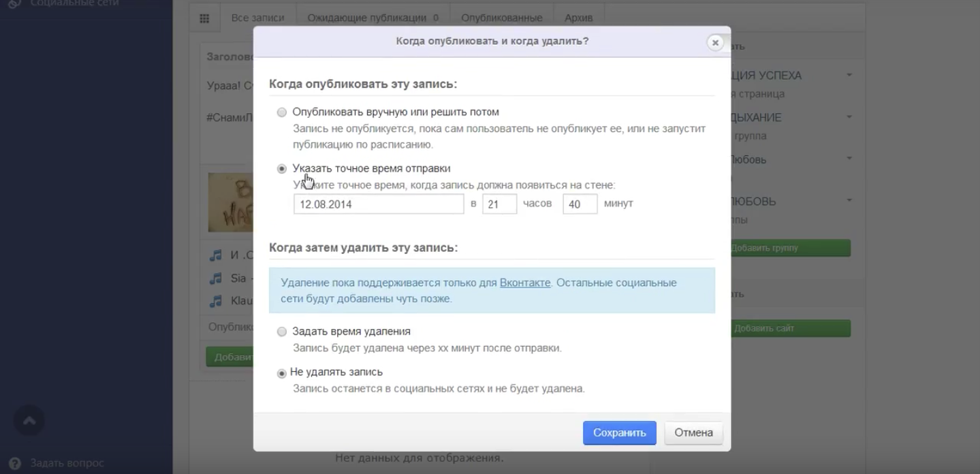Click the music note icon beside 'Klau'

click(x=216, y=300)
